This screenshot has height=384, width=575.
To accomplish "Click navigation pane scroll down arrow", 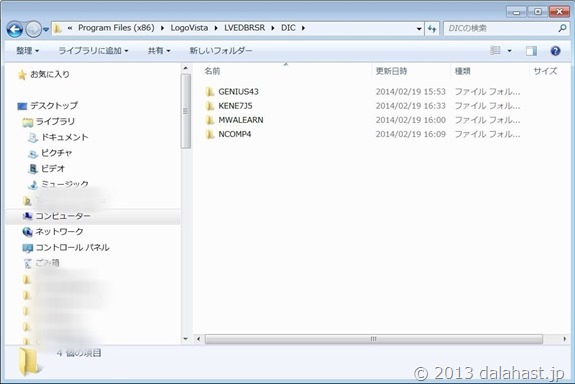I will click(x=186, y=339).
